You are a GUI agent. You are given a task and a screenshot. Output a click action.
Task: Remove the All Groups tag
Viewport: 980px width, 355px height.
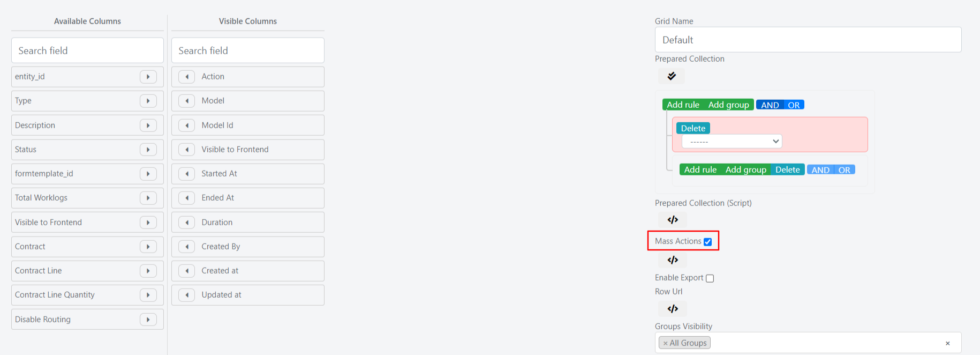point(665,343)
